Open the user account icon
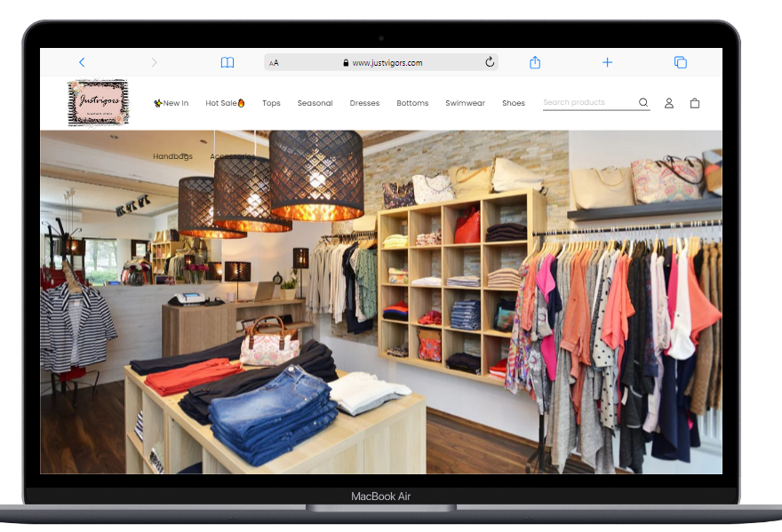 coord(669,103)
